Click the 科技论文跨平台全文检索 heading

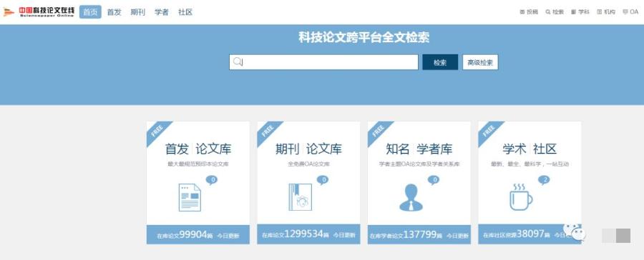364,38
